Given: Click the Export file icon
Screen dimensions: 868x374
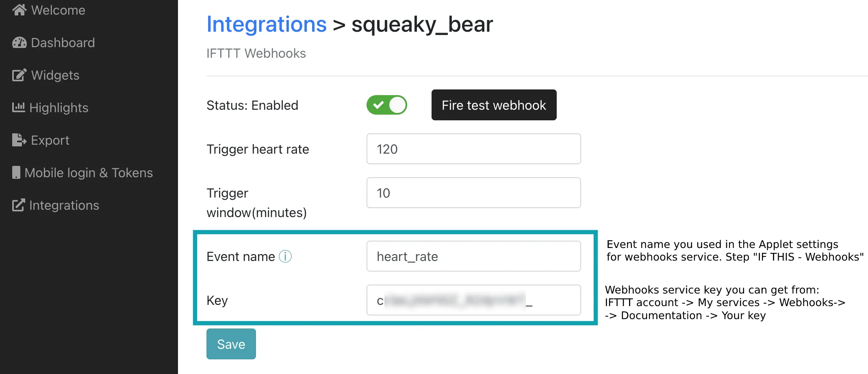Looking at the screenshot, I should (x=19, y=140).
